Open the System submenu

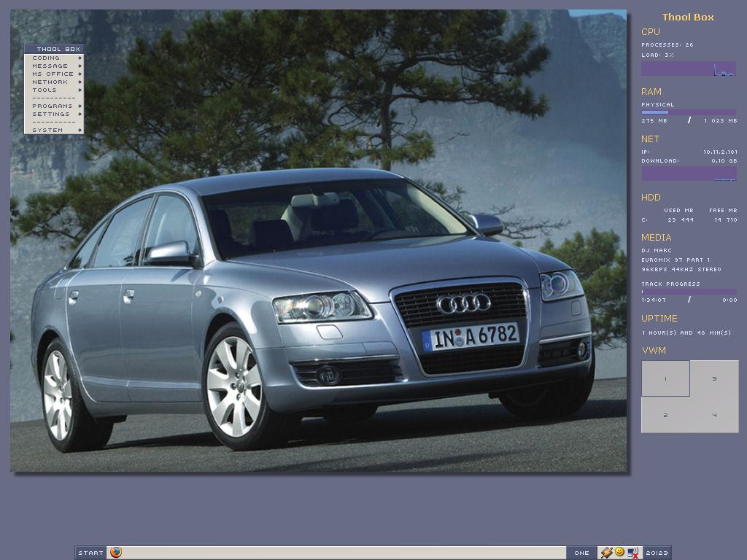click(x=54, y=130)
